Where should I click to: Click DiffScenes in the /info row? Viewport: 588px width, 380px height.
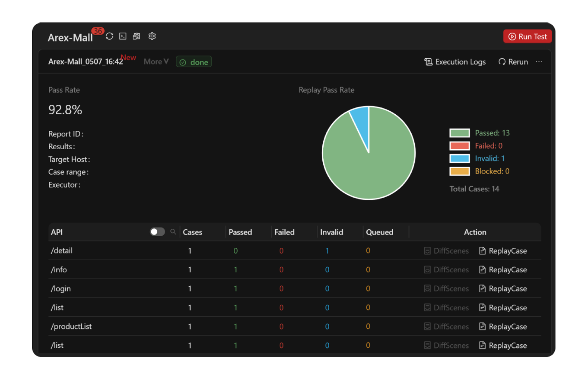447,270
